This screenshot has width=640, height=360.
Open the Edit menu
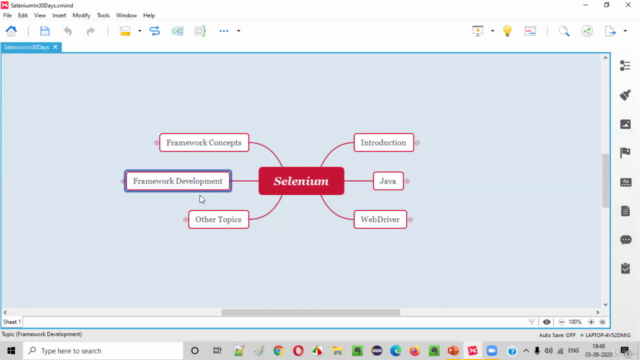pos(22,16)
